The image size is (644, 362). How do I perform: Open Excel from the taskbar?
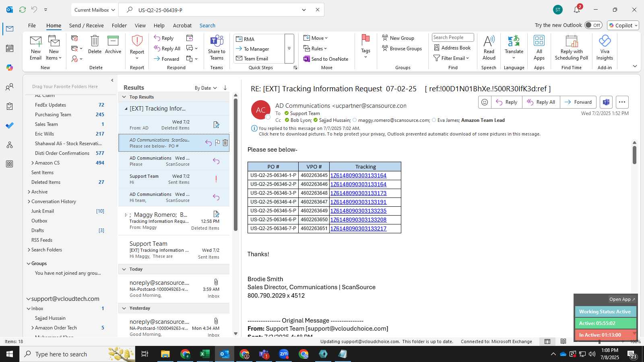(204, 354)
